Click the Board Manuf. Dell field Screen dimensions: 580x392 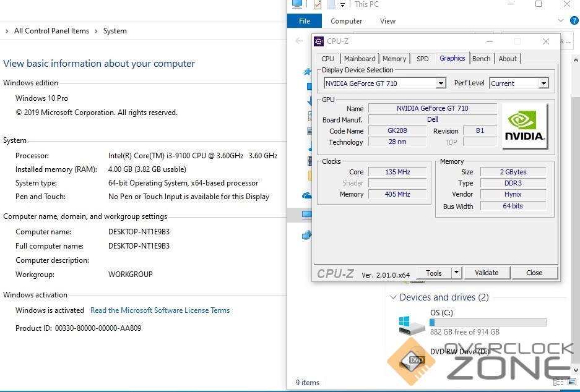pyautogui.click(x=433, y=119)
